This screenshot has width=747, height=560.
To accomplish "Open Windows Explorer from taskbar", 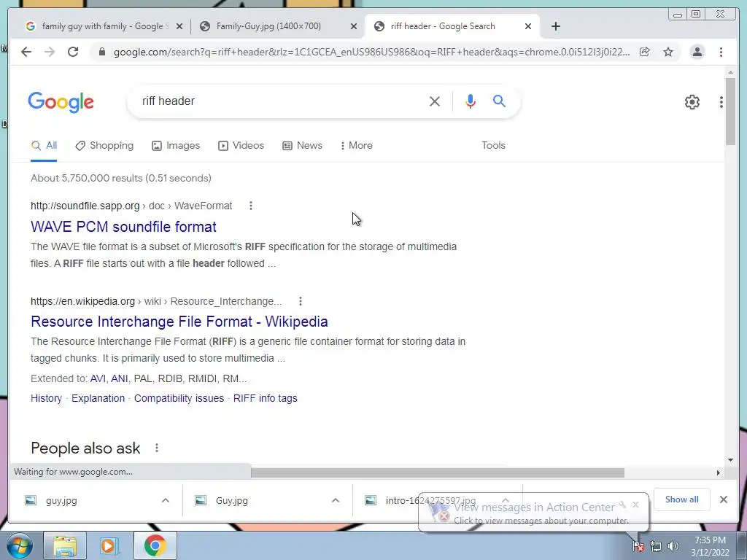I will point(65,545).
